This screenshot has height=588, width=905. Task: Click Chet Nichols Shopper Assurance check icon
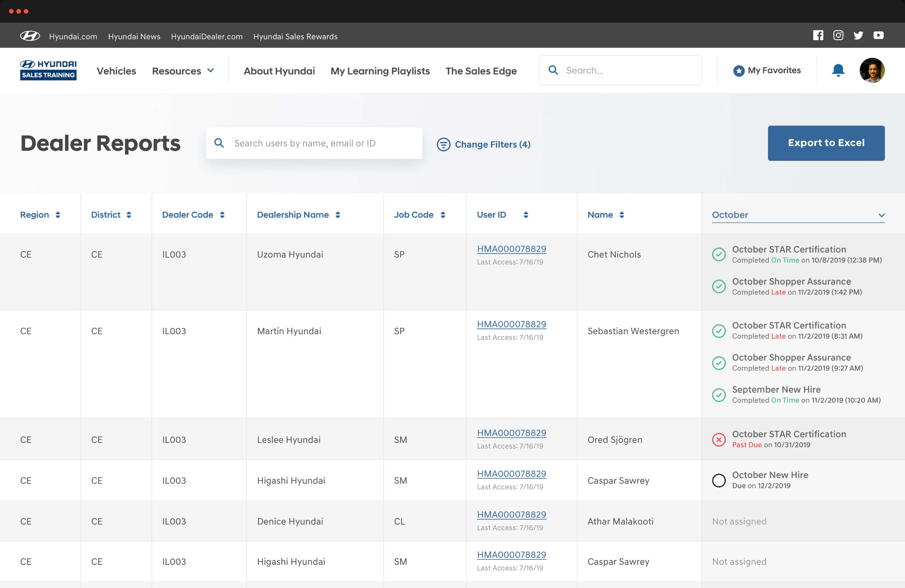click(x=719, y=286)
